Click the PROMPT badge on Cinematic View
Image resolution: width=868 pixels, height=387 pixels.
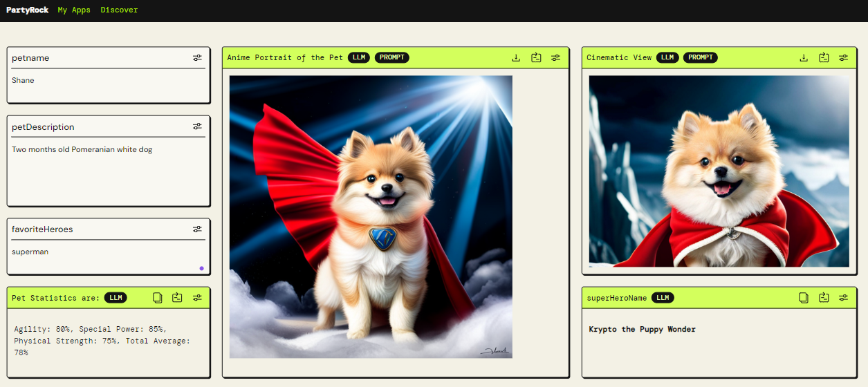point(701,57)
